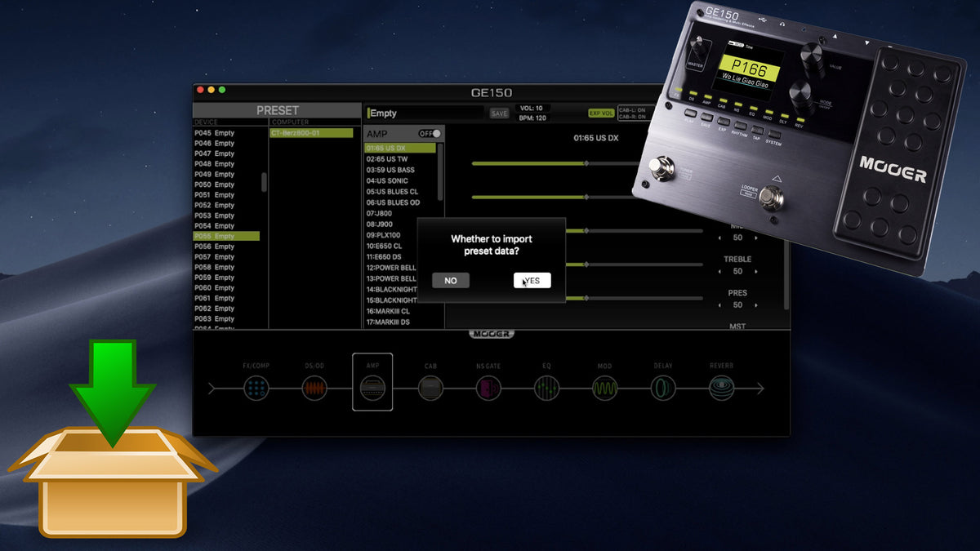Select preset P050 Empty in device list
The height and width of the screenshot is (551, 980).
(x=214, y=184)
